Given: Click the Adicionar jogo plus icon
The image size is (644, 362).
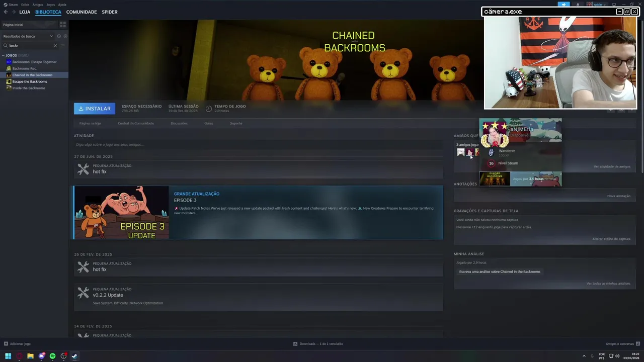Looking at the screenshot, I should click(x=6, y=344).
